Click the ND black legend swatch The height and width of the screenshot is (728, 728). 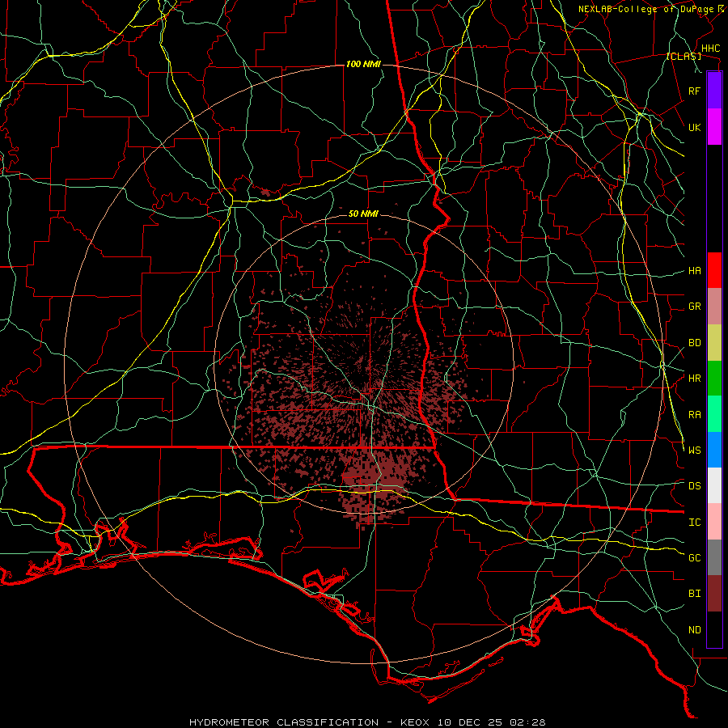tap(714, 629)
